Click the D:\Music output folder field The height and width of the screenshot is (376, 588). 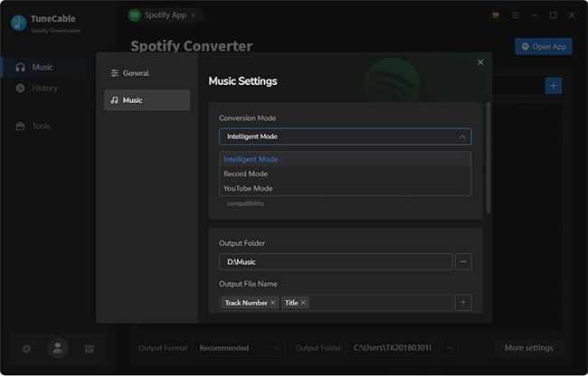336,262
